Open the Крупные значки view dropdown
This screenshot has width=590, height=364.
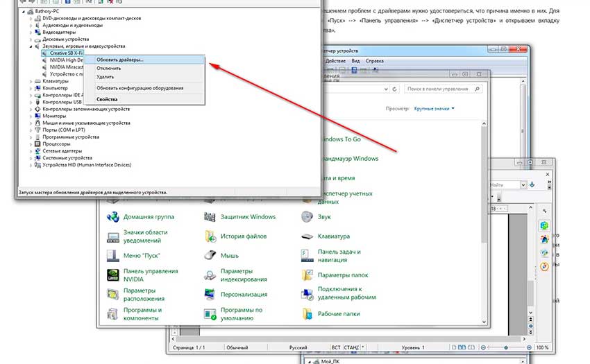(435, 109)
